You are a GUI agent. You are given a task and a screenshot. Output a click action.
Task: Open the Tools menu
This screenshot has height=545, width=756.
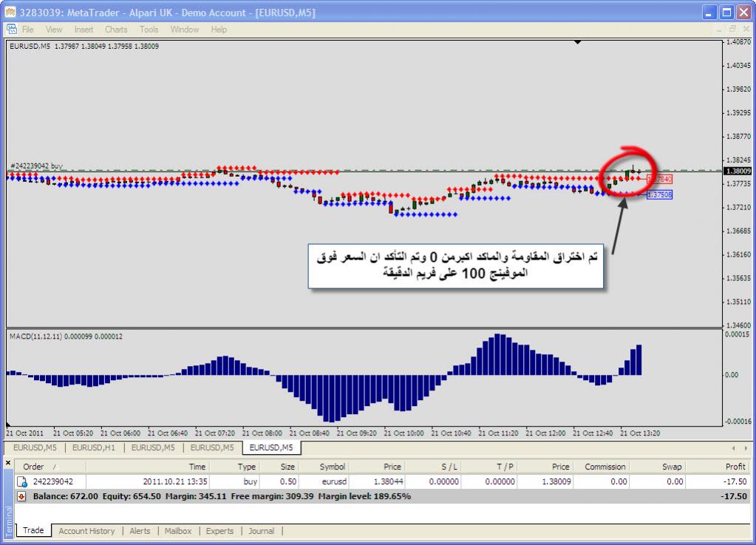[x=149, y=30]
